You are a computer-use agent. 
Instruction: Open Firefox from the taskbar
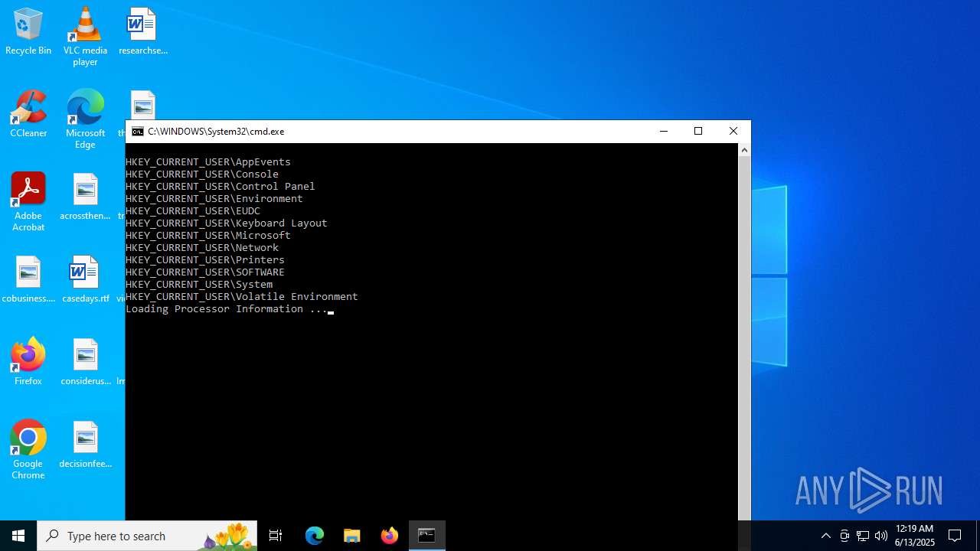(390, 536)
